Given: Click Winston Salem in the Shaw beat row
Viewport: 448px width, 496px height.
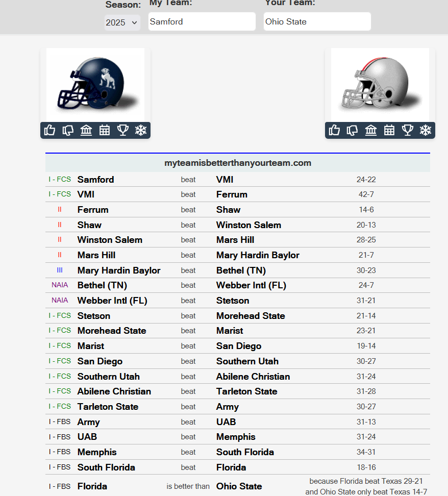Looking at the screenshot, I should click(x=248, y=225).
